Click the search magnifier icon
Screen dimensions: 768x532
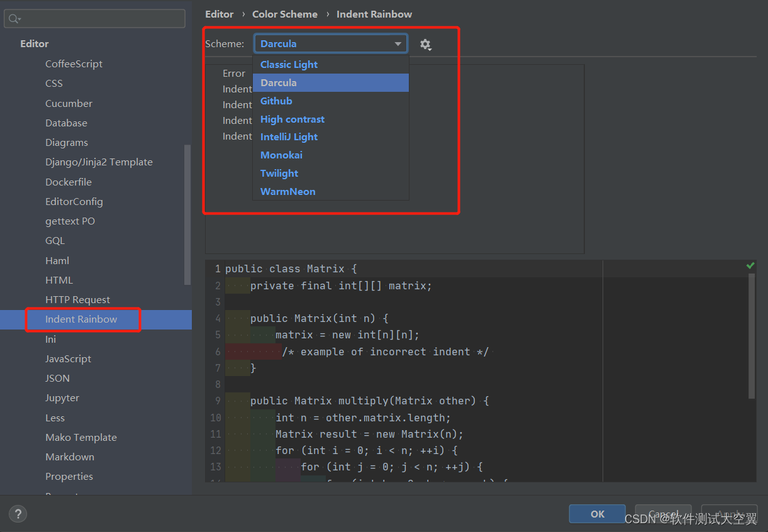[x=14, y=19]
